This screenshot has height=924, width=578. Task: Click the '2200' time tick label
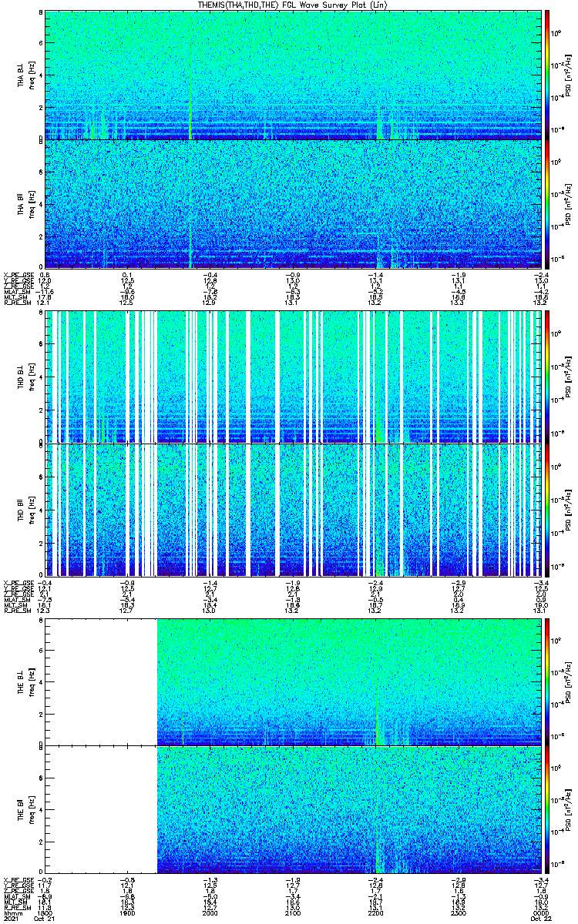click(x=375, y=912)
